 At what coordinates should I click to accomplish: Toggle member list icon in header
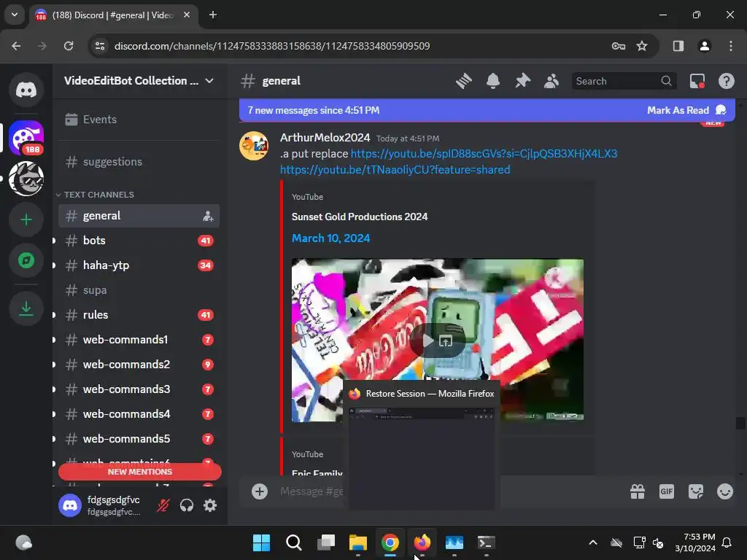(551, 81)
